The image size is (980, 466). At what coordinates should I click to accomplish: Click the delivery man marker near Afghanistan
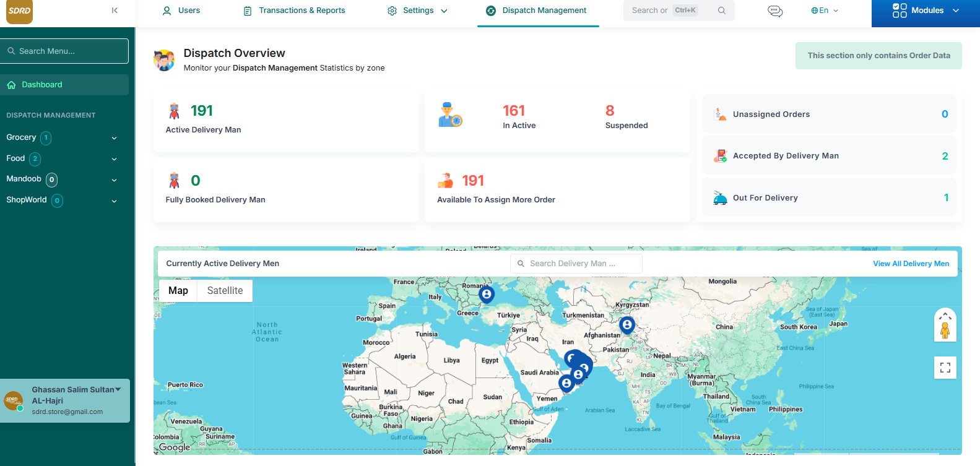click(x=627, y=324)
